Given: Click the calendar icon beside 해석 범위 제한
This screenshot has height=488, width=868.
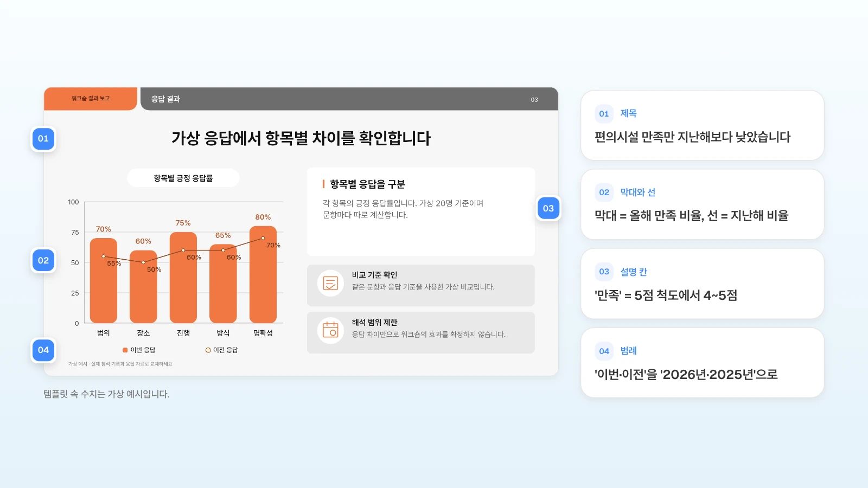Looking at the screenshot, I should (x=330, y=330).
